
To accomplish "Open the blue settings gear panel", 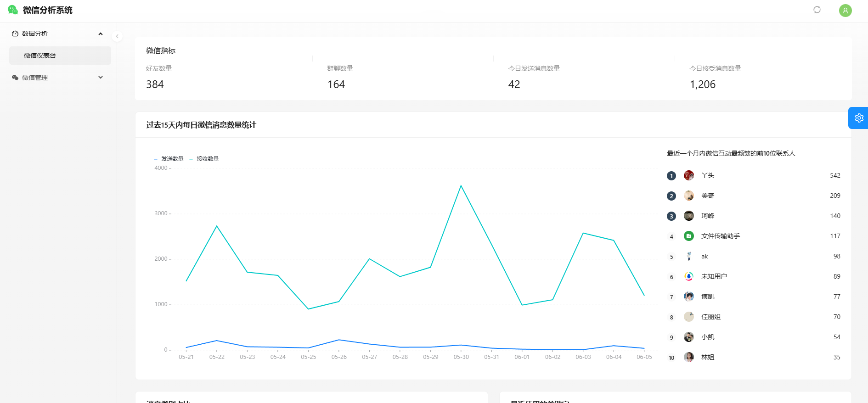I will click(x=858, y=118).
